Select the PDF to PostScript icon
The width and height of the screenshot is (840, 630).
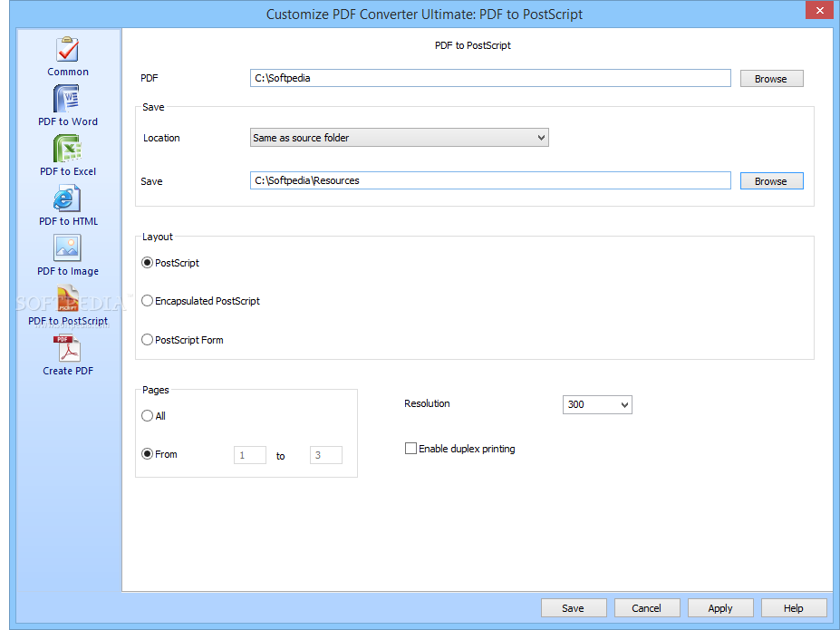[67, 298]
